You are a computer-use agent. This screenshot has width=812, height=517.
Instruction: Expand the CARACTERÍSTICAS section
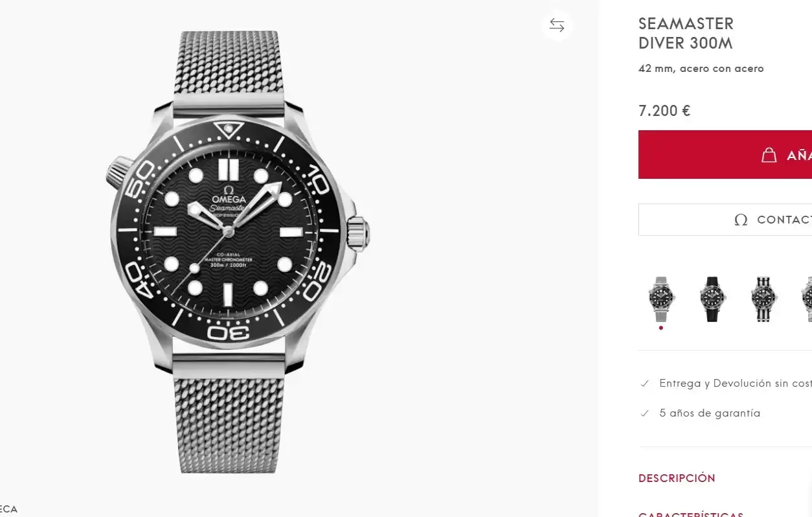pyautogui.click(x=690, y=513)
